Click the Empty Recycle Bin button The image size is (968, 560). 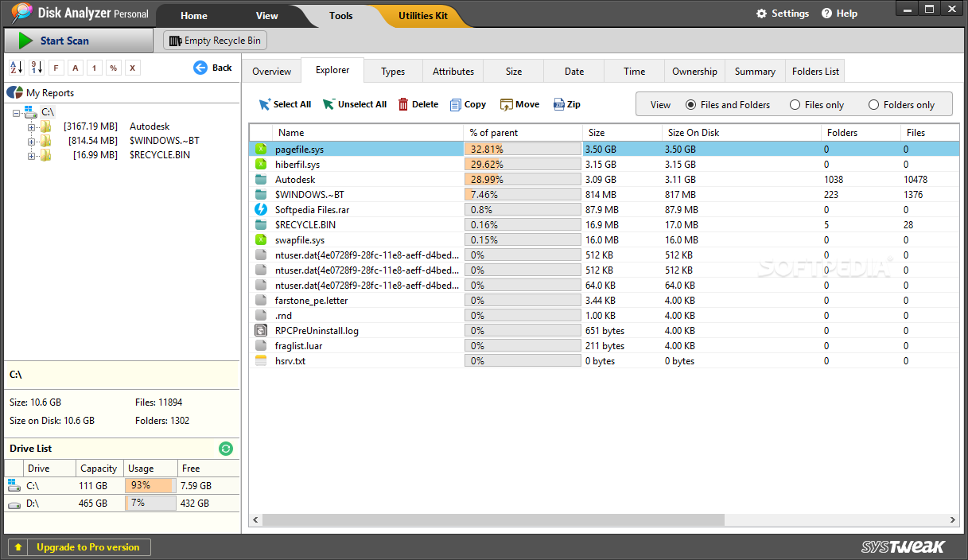click(x=215, y=41)
